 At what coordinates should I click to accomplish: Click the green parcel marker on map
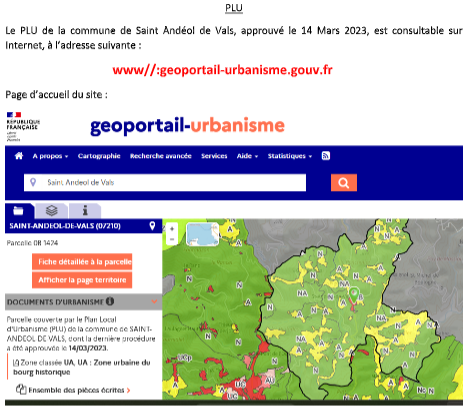354,295
